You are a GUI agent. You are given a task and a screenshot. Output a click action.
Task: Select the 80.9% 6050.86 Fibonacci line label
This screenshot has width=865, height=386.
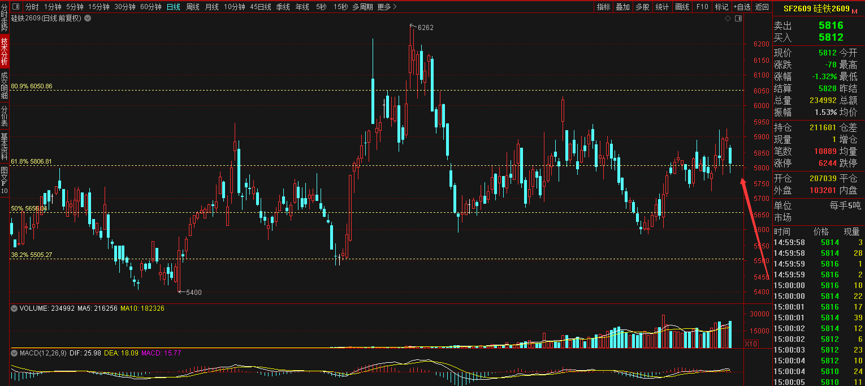31,86
